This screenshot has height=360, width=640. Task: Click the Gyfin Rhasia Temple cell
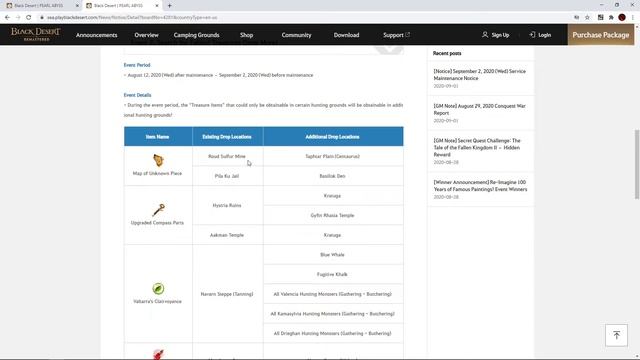click(332, 215)
